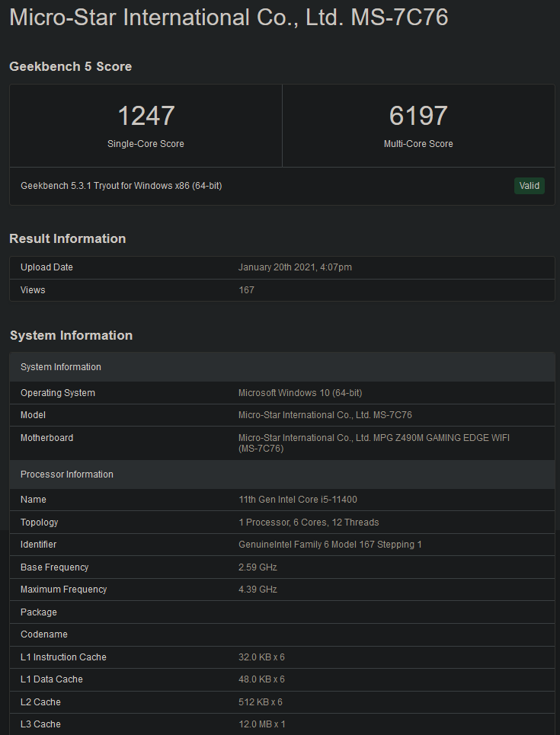
Task: Click the Upload Date label
Action: coord(46,267)
